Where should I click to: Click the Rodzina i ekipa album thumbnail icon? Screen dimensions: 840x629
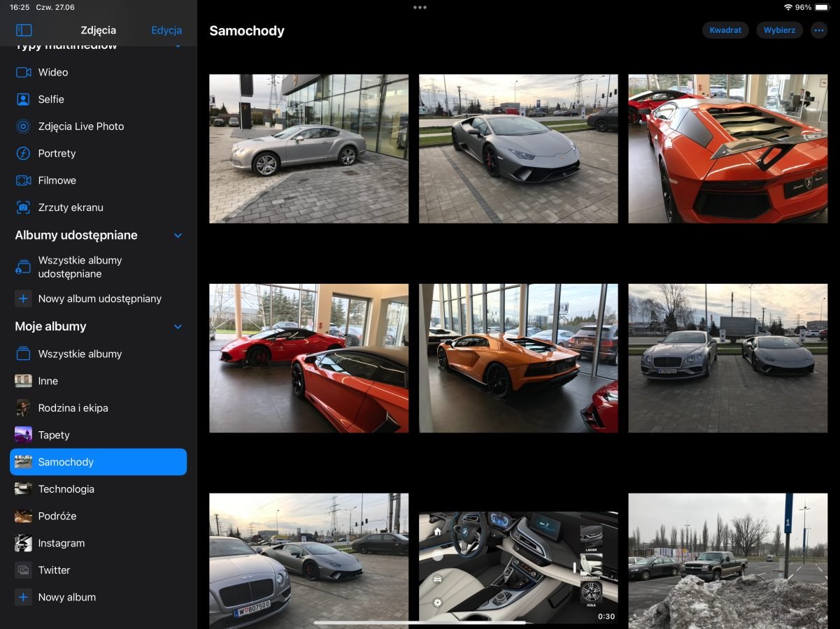pyautogui.click(x=24, y=408)
